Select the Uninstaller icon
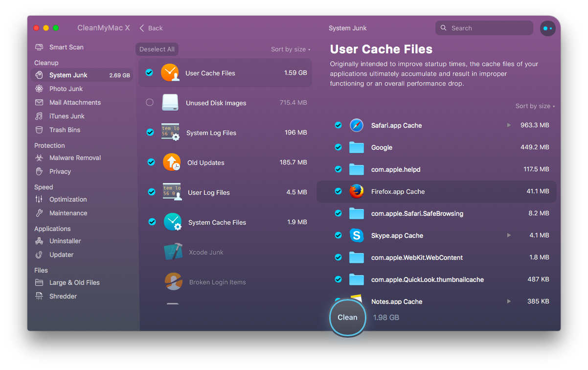This screenshot has width=588, height=370. point(39,241)
